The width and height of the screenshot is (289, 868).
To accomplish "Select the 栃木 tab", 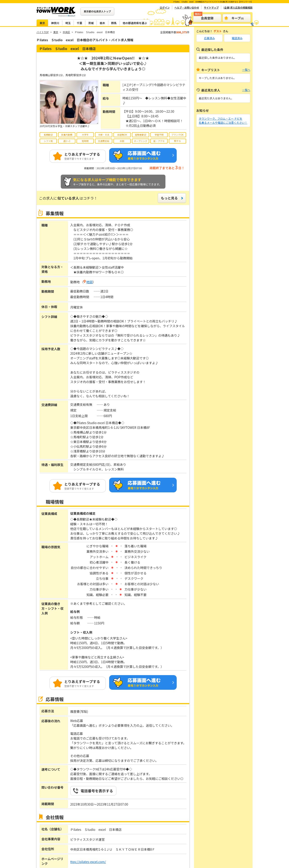I will pos(102,23).
